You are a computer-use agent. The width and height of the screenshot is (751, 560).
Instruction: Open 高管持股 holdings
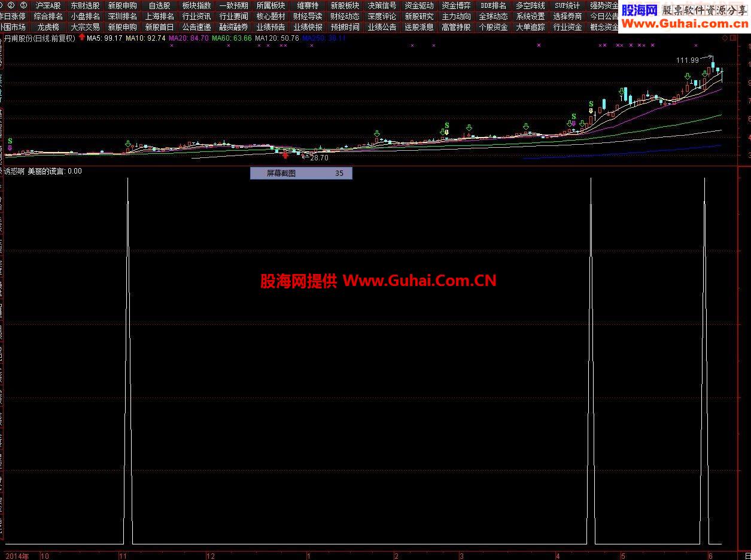pyautogui.click(x=457, y=27)
